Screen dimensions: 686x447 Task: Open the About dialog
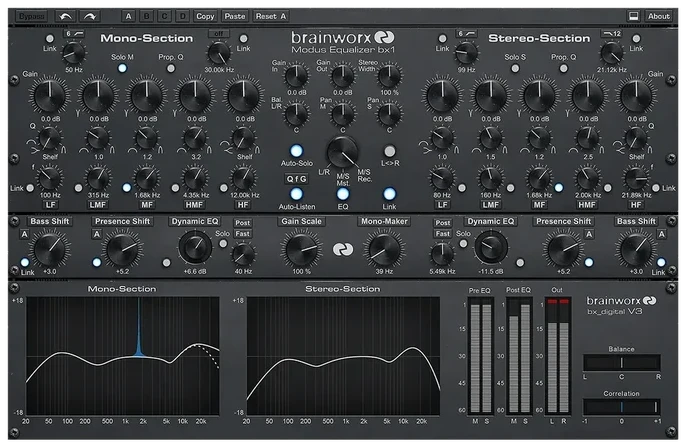pos(658,16)
